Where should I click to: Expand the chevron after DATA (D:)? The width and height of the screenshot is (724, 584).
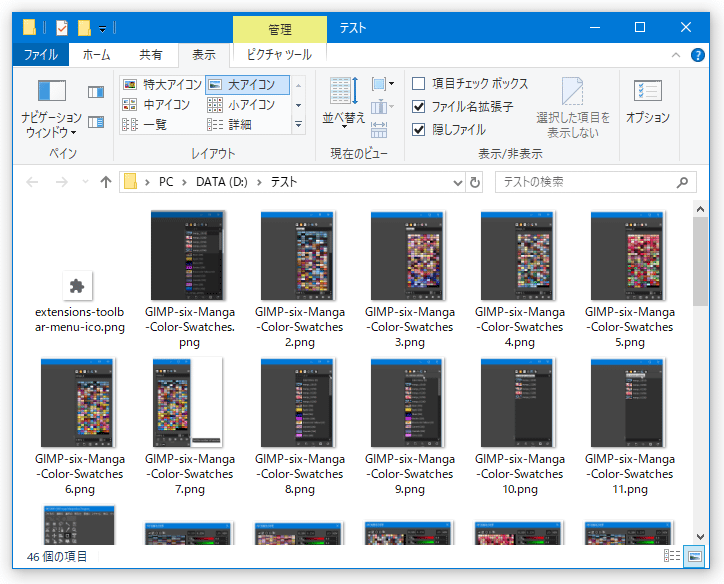pos(259,182)
